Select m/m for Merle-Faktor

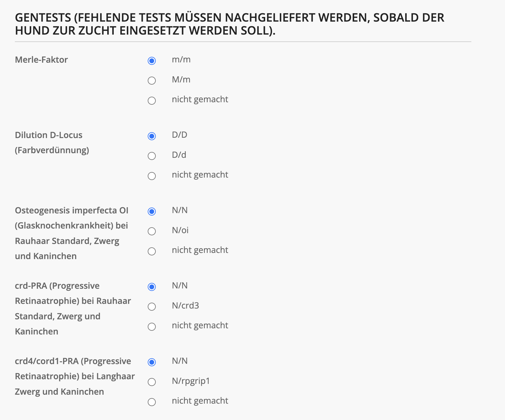[x=151, y=61]
